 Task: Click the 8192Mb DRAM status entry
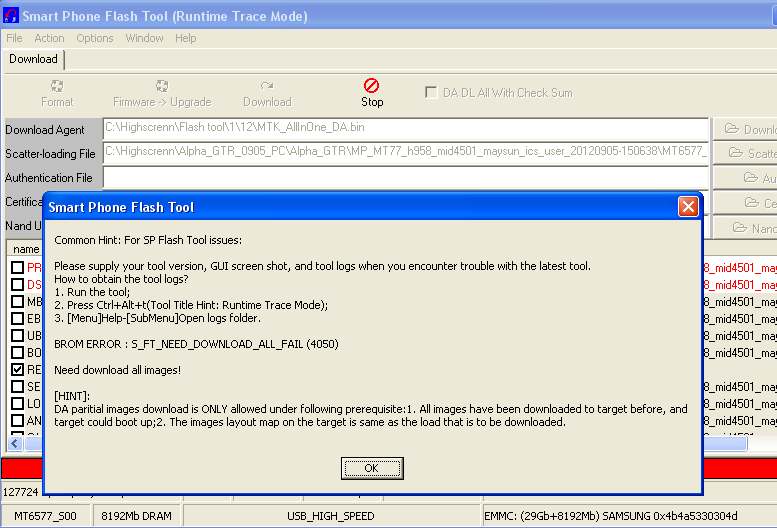point(136,516)
